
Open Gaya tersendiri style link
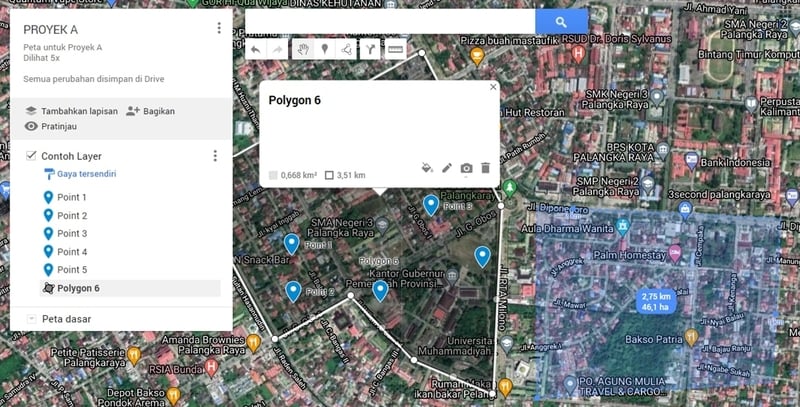(80, 174)
